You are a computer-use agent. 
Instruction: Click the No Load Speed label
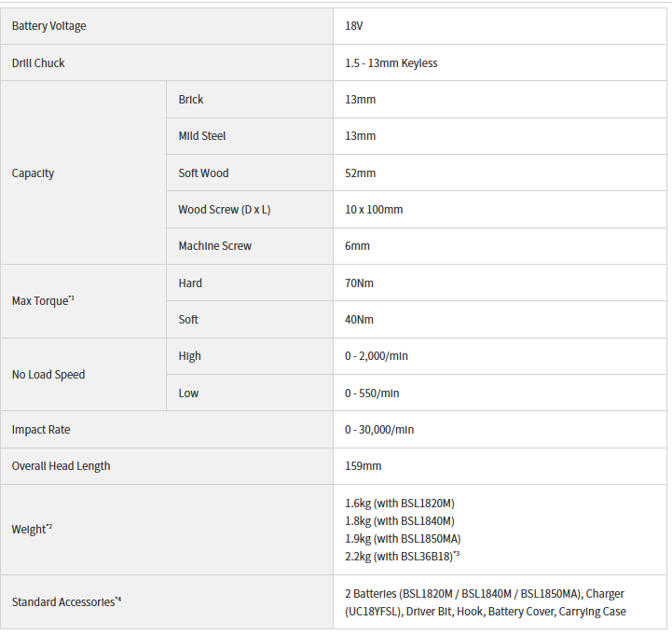[48, 375]
